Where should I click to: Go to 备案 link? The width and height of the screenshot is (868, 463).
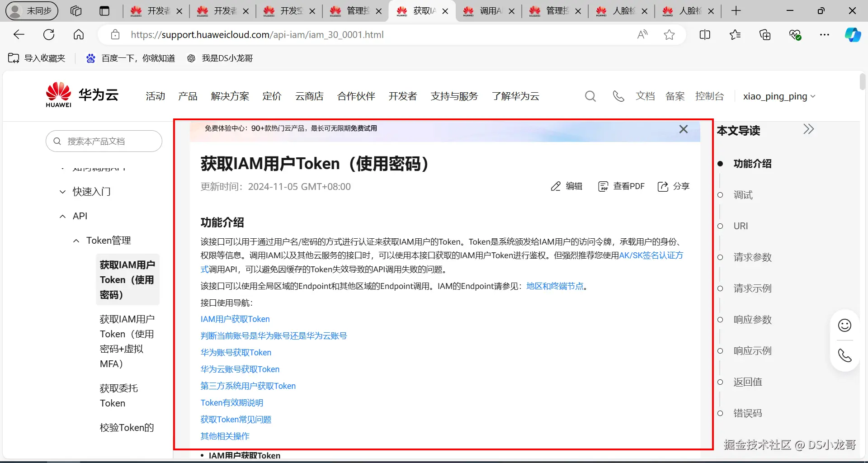point(675,96)
